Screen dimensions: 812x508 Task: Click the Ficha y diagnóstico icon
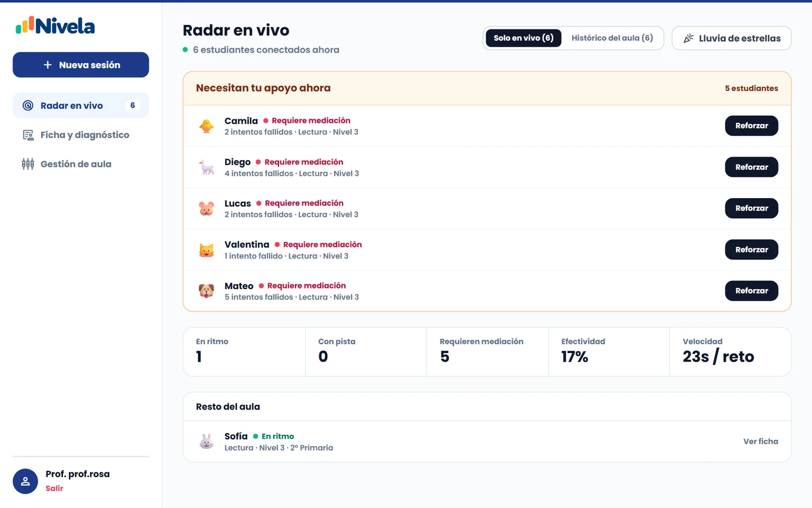pyautogui.click(x=28, y=135)
